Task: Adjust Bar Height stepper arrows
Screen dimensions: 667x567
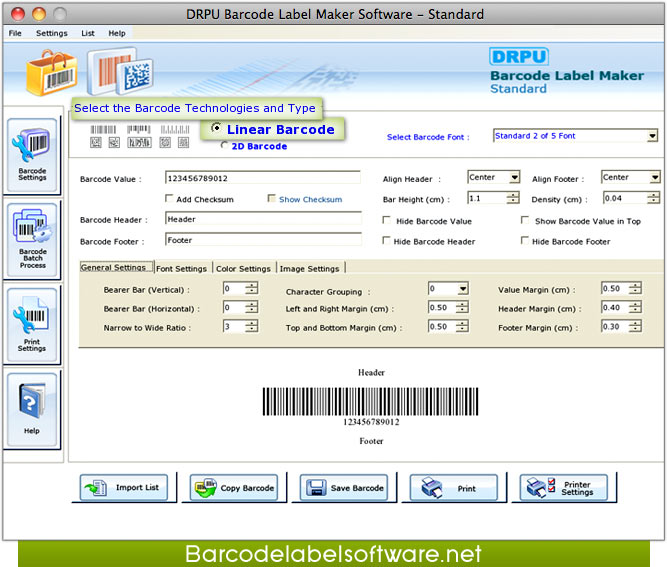Action: 513,198
